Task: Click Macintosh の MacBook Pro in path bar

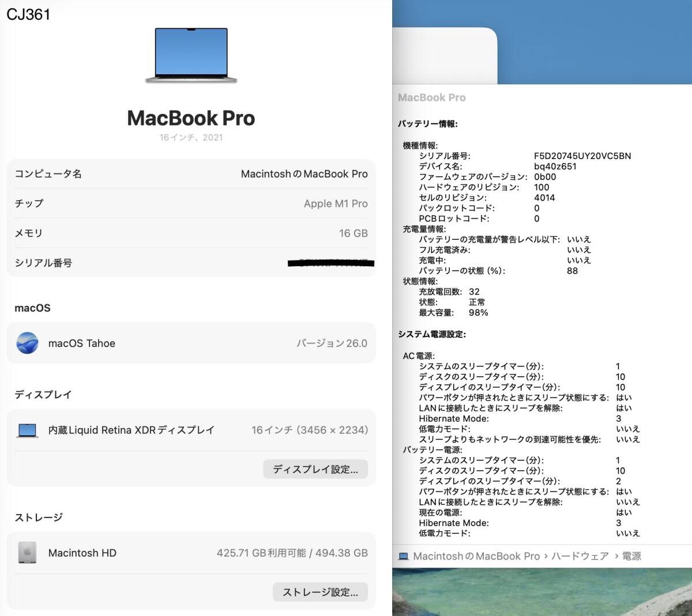Action: [x=476, y=557]
